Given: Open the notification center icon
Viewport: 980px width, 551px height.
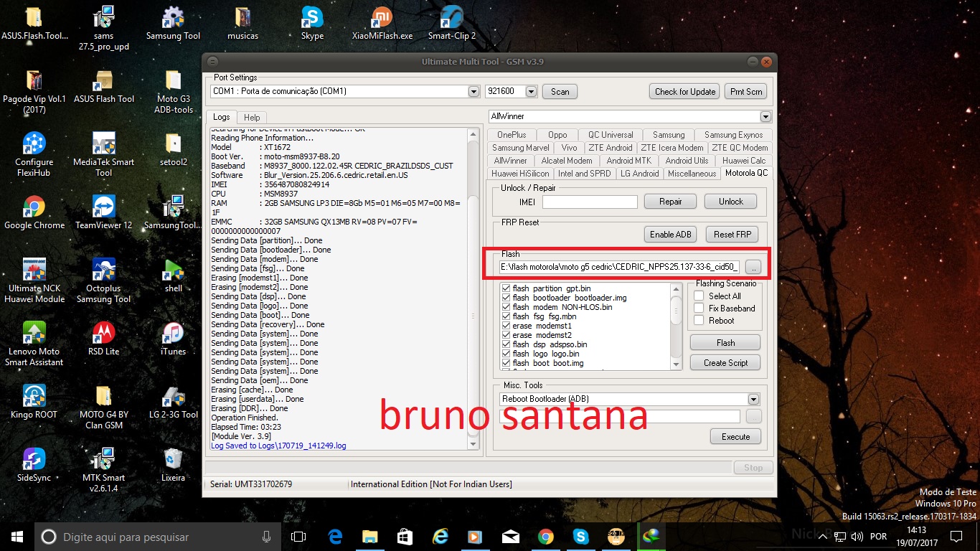Looking at the screenshot, I should (x=956, y=536).
